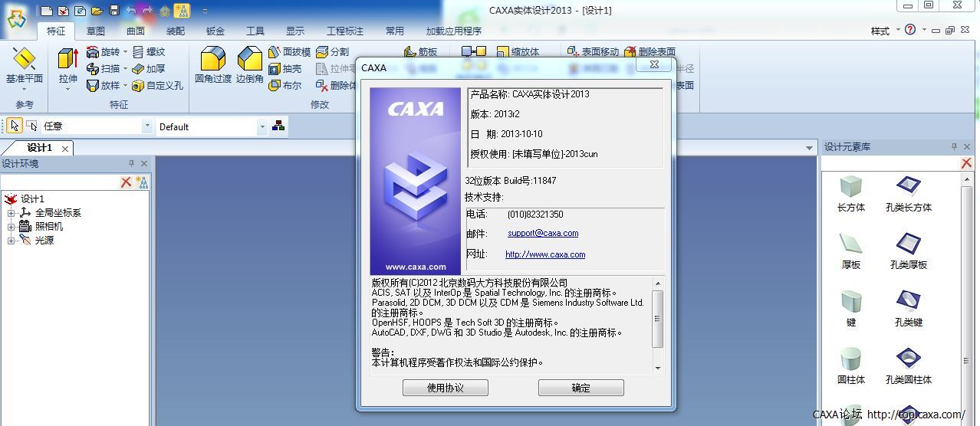Select the 放样 loft tool
This screenshot has width=980, height=426.
103,86
